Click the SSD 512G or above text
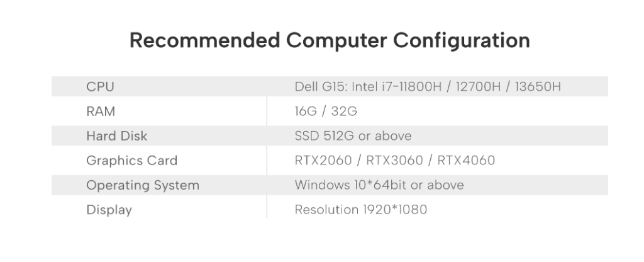Screen dimensions: 644x262 [x=353, y=136]
